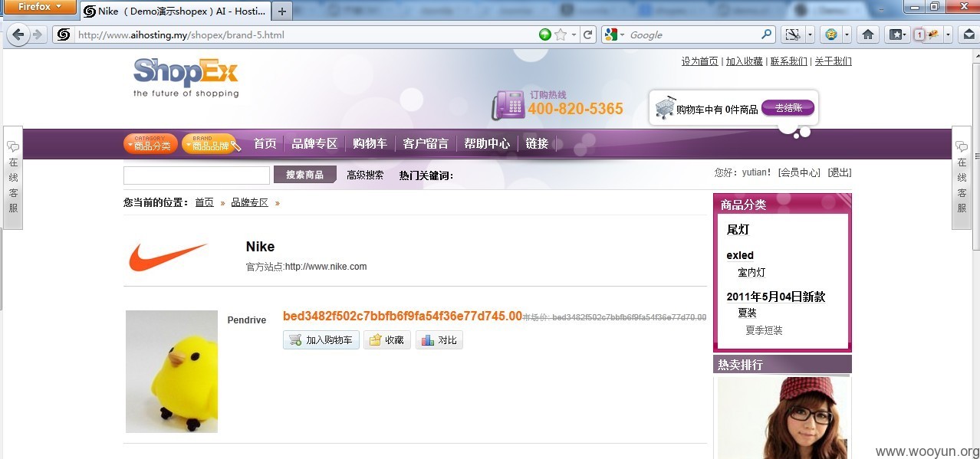This screenshot has width=980, height=459.
Task: Click the add-on icon with red 1 badge
Action: (926, 34)
